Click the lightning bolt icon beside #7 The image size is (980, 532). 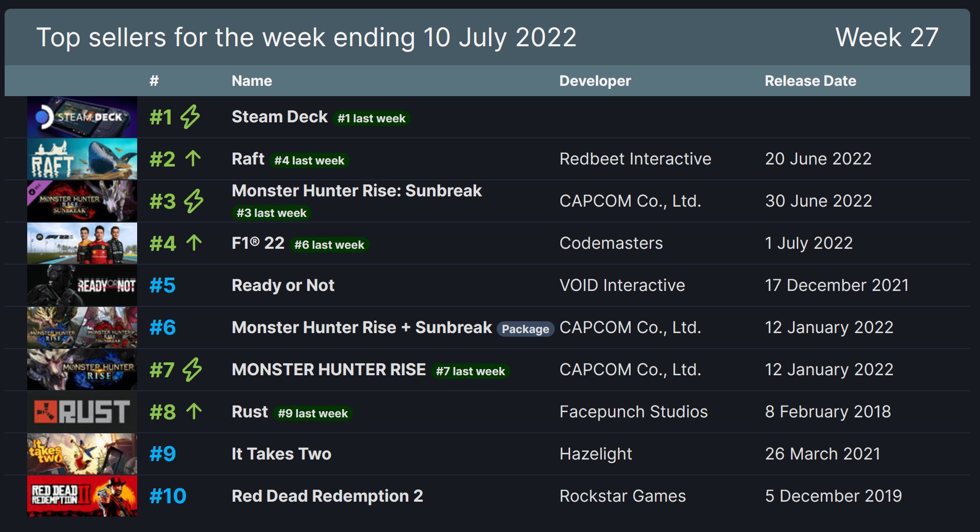click(192, 370)
